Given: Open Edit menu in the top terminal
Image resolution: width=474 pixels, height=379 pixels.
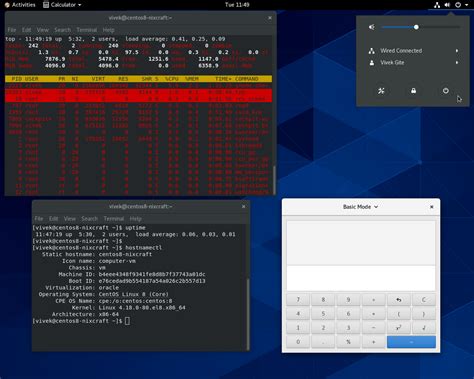Looking at the screenshot, I should pyautogui.click(x=26, y=30).
